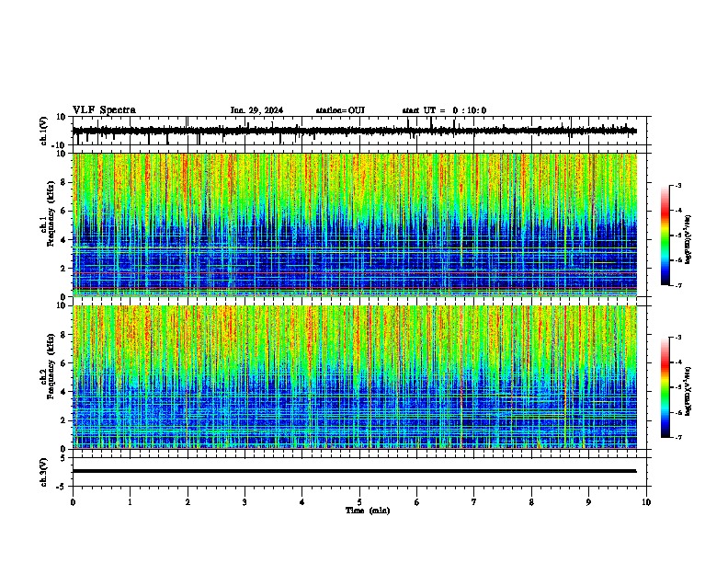Click the ch.1 spectrogram color scale bar
Viewport: 728px width, 563px height.
coord(665,236)
